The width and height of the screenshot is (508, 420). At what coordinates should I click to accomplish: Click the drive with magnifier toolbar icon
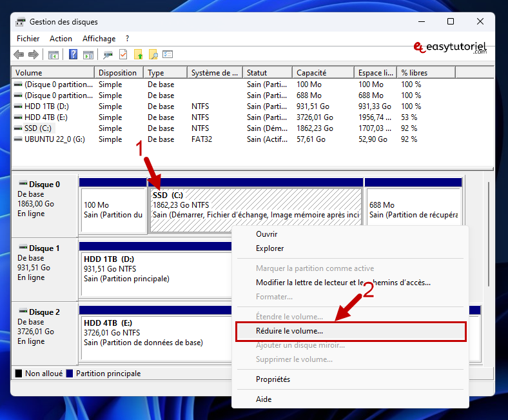pyautogui.click(x=108, y=55)
